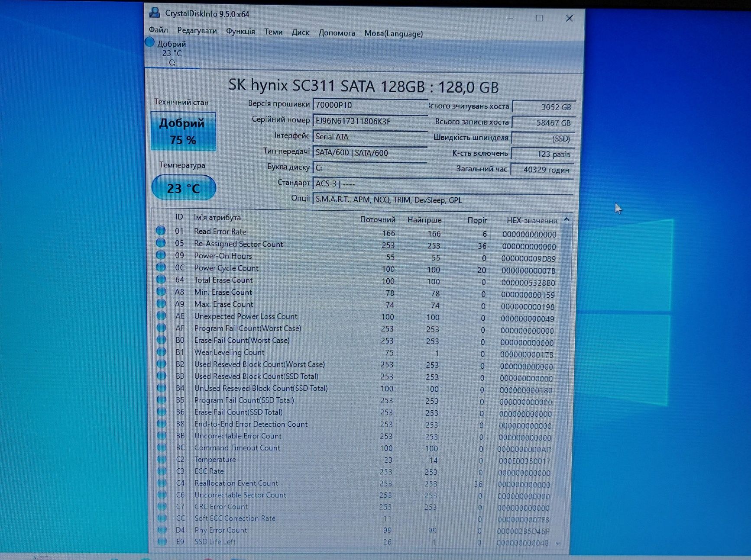Click the 3052 GB host reads value

tap(544, 107)
